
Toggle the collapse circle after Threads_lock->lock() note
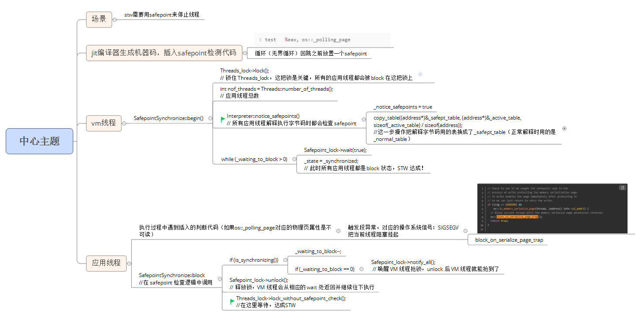click(x=420, y=74)
